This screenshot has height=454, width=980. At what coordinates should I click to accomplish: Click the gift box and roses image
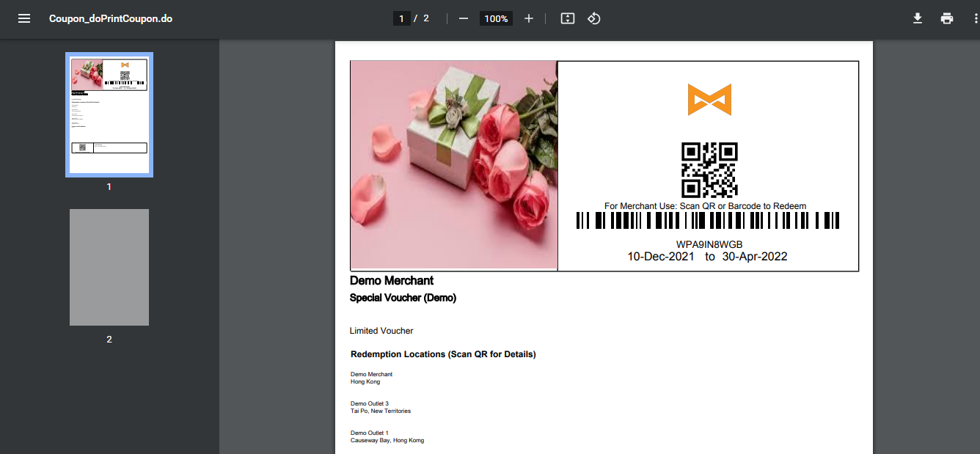pos(454,165)
